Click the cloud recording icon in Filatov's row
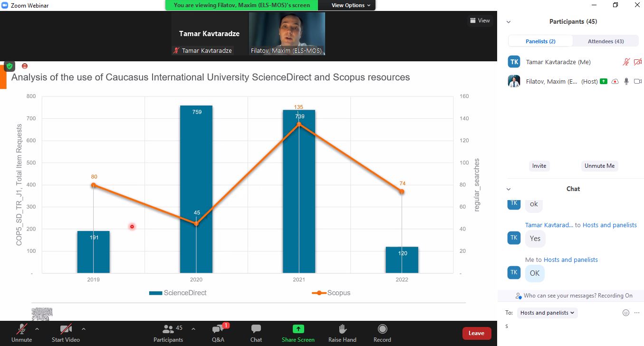This screenshot has width=644, height=346. pos(615,81)
